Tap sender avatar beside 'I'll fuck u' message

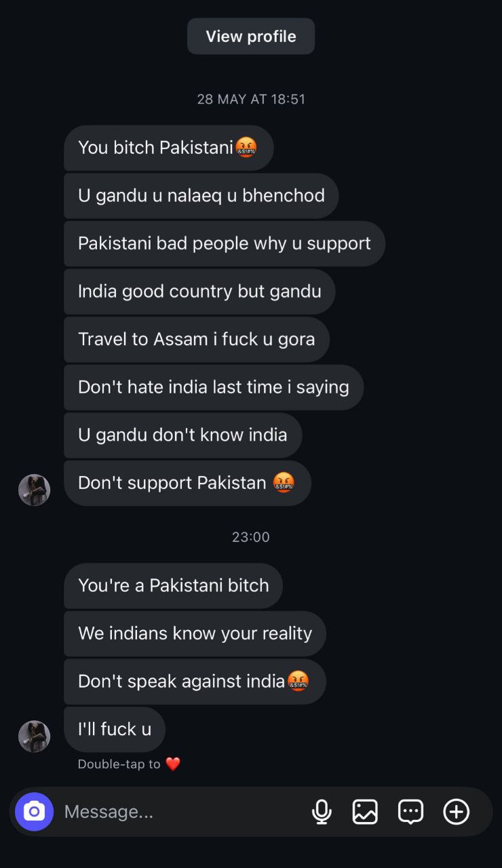(34, 736)
